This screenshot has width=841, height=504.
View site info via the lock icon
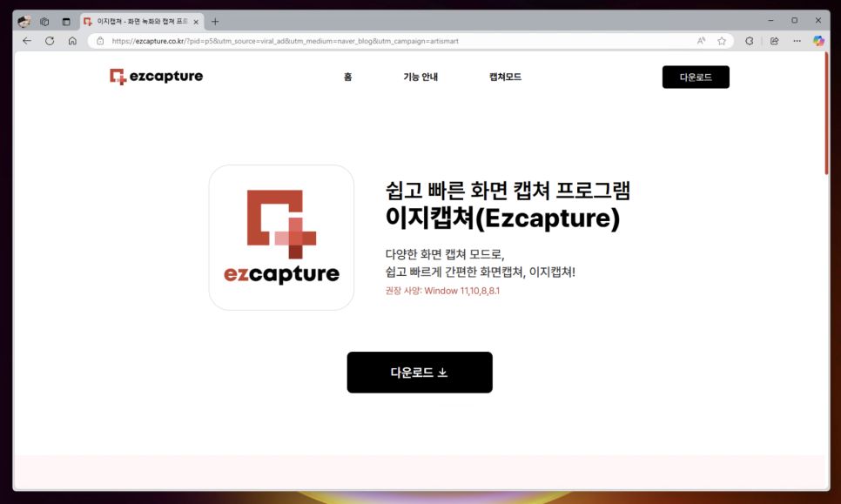click(100, 41)
